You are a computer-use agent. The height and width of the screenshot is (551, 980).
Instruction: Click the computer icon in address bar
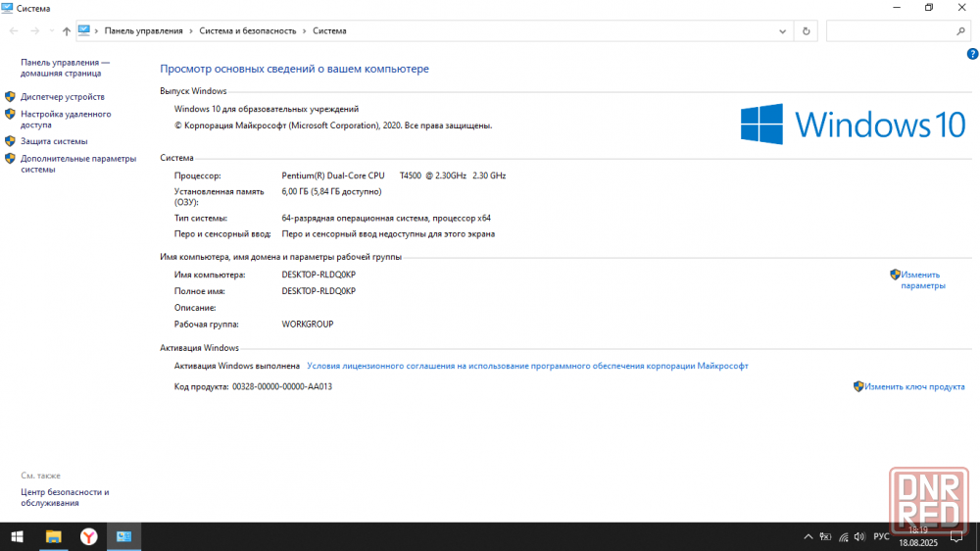pyautogui.click(x=83, y=30)
